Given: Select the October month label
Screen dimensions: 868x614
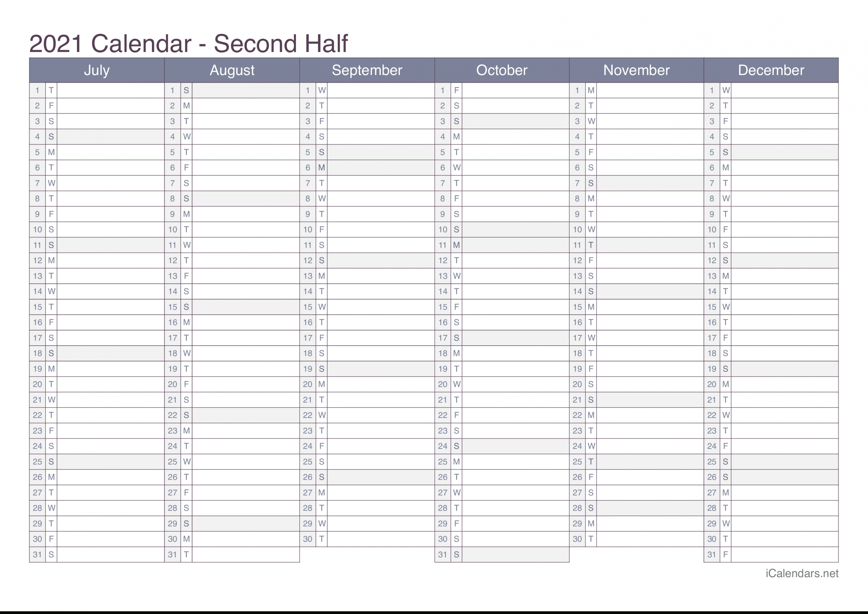Looking at the screenshot, I should [x=501, y=72].
